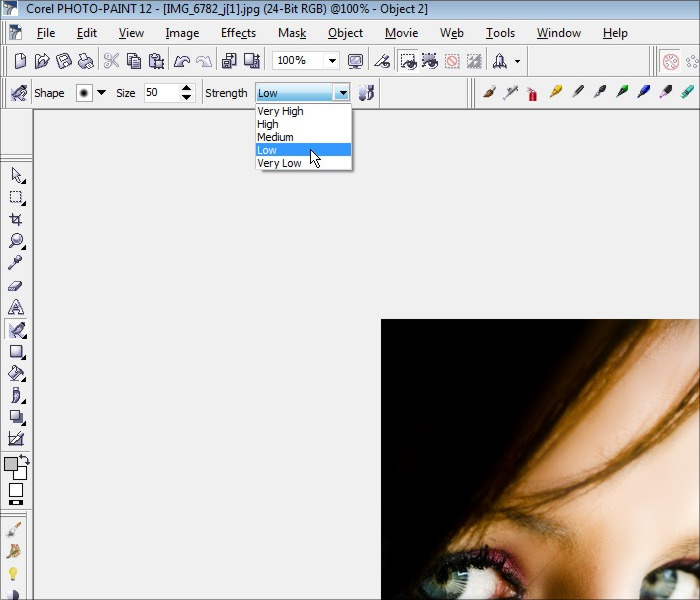Open the Effects menu
Screen dimensions: 700x600
click(x=238, y=33)
